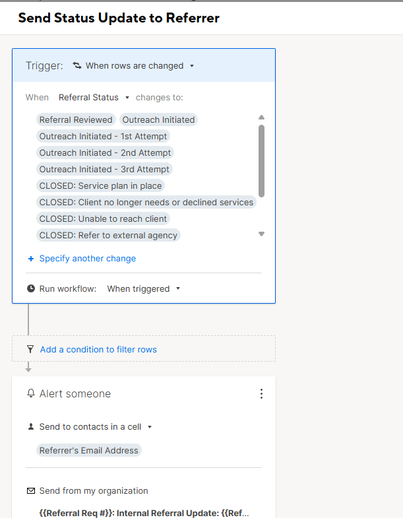Open the Trigger type dropdown arrow
This screenshot has height=532, width=403.
point(192,66)
